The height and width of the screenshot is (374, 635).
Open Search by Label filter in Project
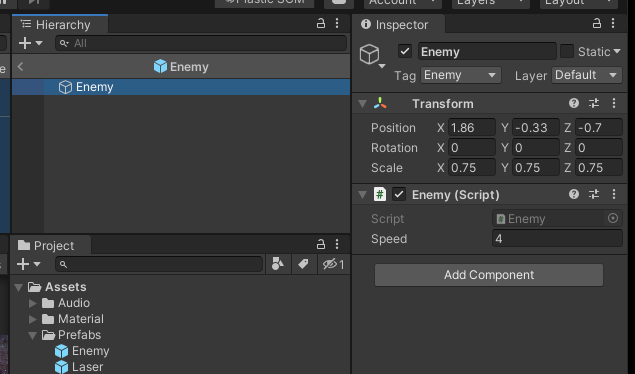click(303, 264)
